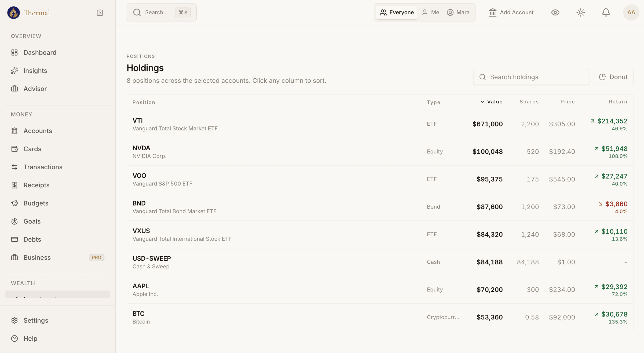
Task: Click the PRO badge next to Business
Action: pyautogui.click(x=97, y=257)
